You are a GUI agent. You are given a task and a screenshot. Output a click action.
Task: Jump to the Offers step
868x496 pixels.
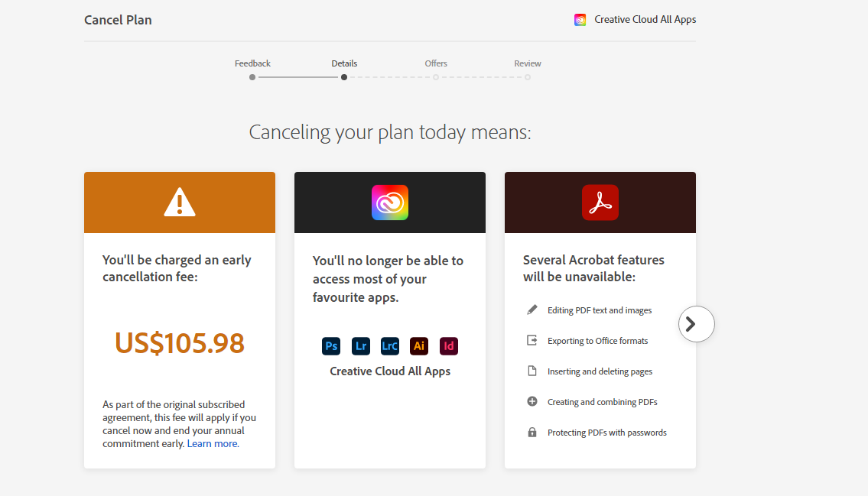click(436, 63)
